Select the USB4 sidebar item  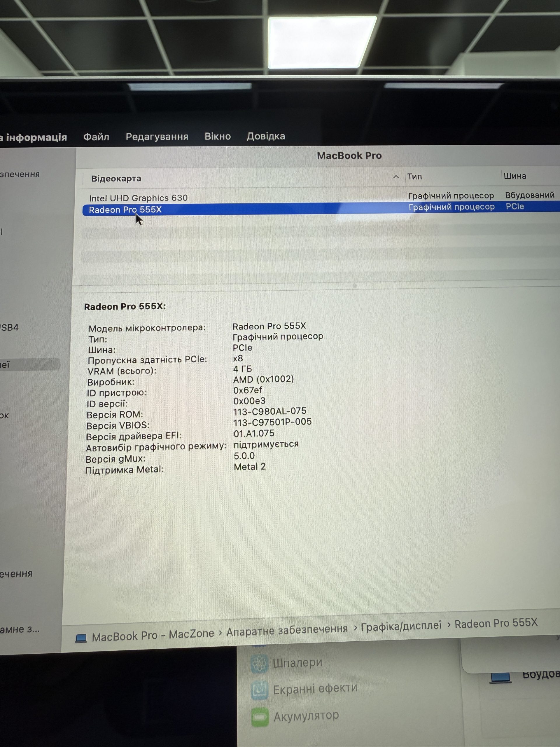click(x=9, y=327)
